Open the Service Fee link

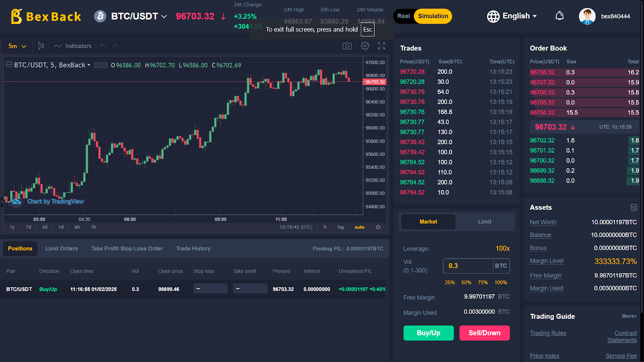click(x=621, y=356)
